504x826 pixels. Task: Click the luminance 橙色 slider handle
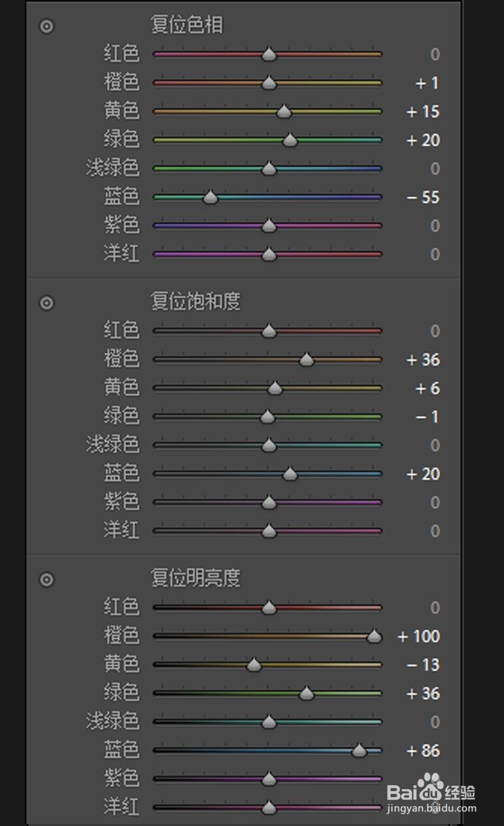pos(374,636)
